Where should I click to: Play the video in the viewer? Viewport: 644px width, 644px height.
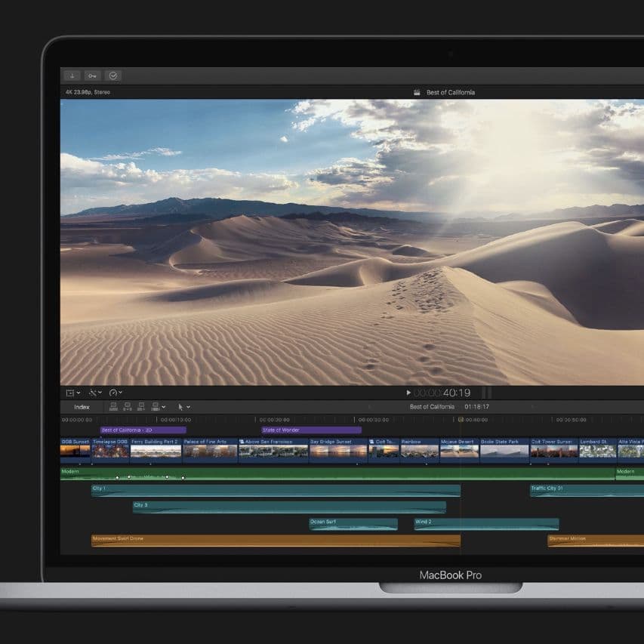pos(408,393)
